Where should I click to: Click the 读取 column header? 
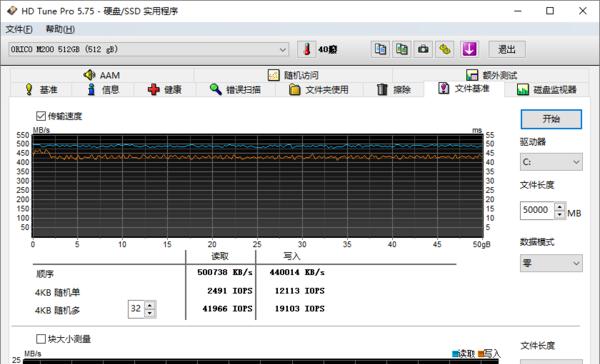(x=220, y=256)
